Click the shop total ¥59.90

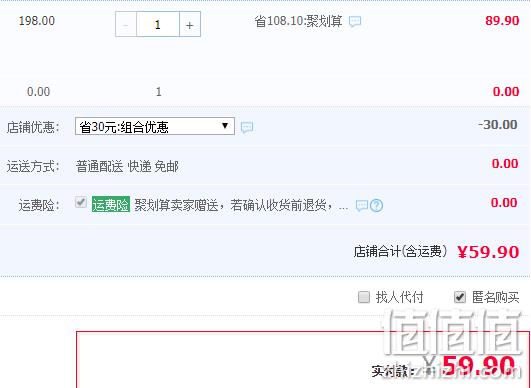488,252
